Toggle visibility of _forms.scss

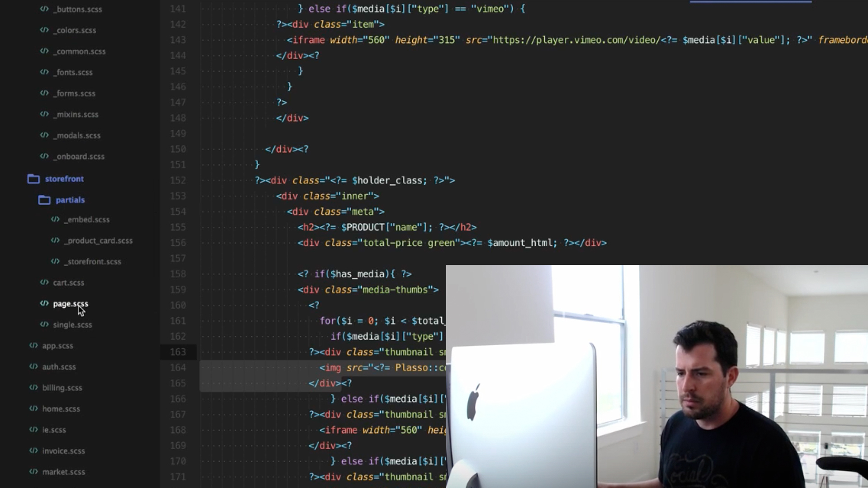[x=73, y=93]
